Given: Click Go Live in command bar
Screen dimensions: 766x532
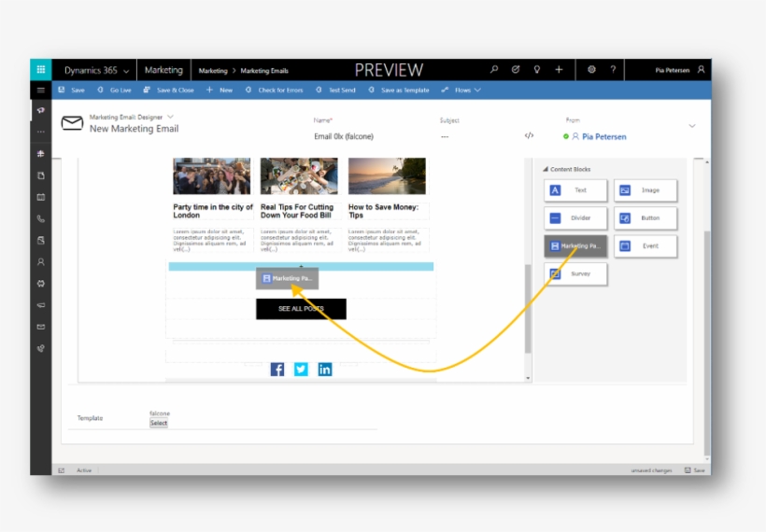Looking at the screenshot, I should pyautogui.click(x=114, y=91).
